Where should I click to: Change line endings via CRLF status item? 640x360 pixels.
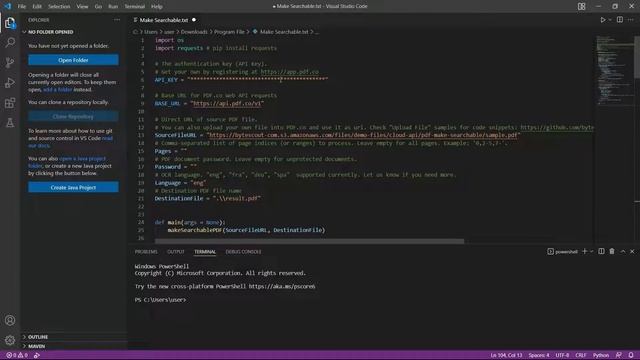coord(580,355)
